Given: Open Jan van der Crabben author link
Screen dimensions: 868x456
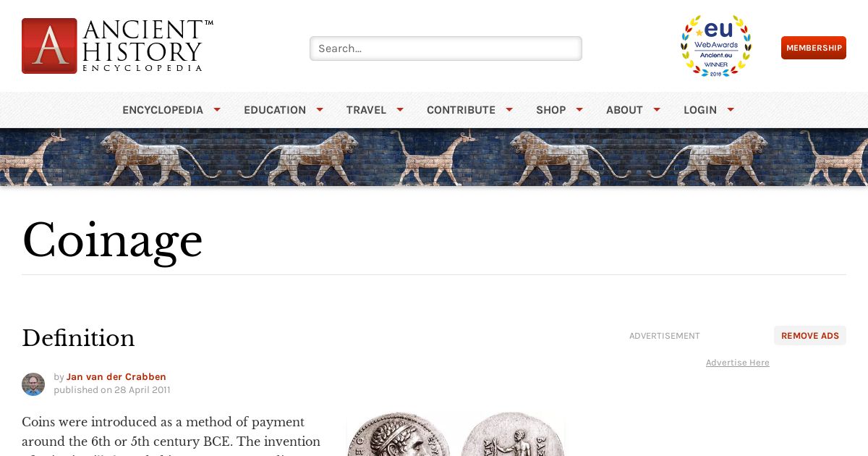Looking at the screenshot, I should tap(116, 376).
